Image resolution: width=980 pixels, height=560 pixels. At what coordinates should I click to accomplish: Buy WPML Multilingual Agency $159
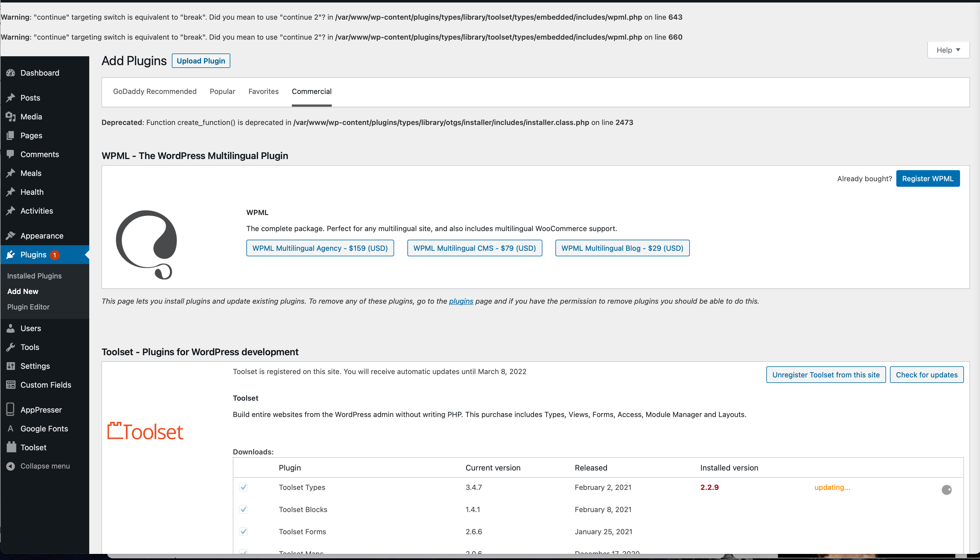point(320,248)
